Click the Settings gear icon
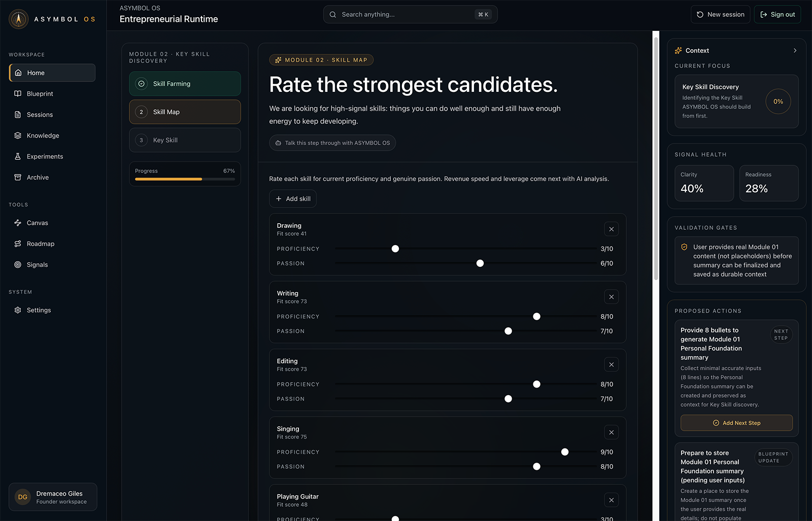Viewport: 812px width, 521px height. pyautogui.click(x=18, y=310)
